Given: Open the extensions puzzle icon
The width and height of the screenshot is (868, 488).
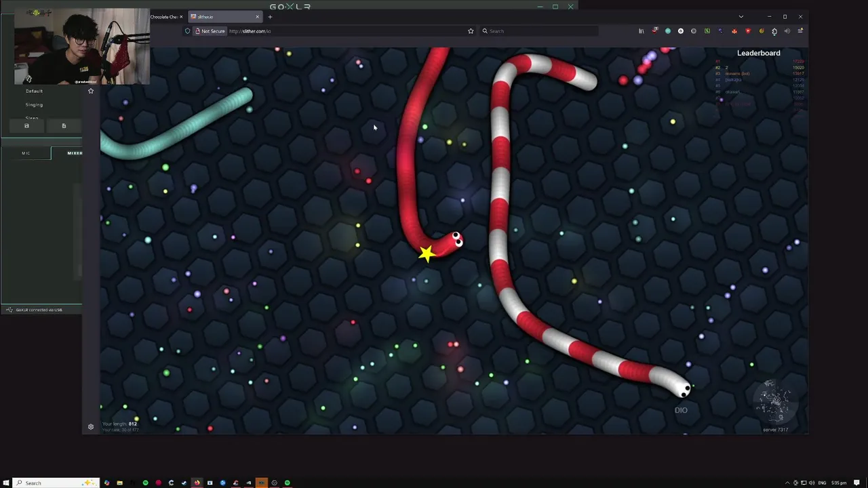Looking at the screenshot, I should pos(774,31).
